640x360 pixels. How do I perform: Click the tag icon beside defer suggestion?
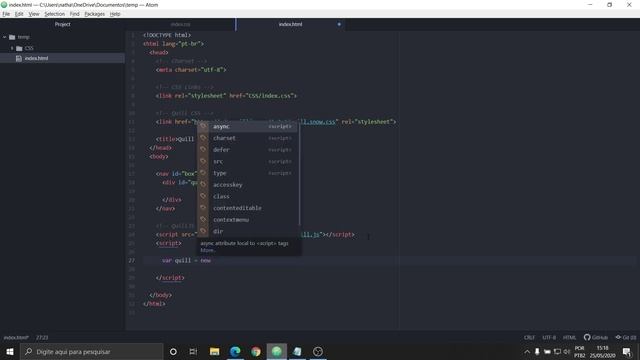(x=203, y=150)
